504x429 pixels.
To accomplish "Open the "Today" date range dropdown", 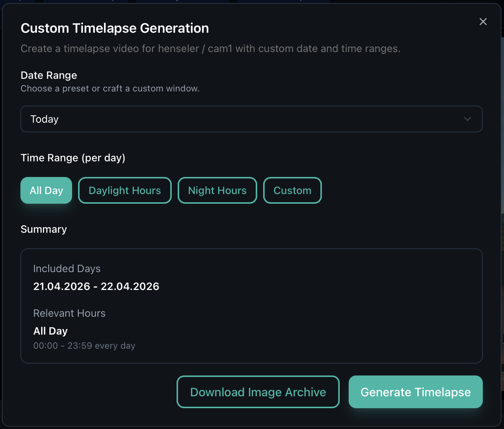I will tap(251, 119).
